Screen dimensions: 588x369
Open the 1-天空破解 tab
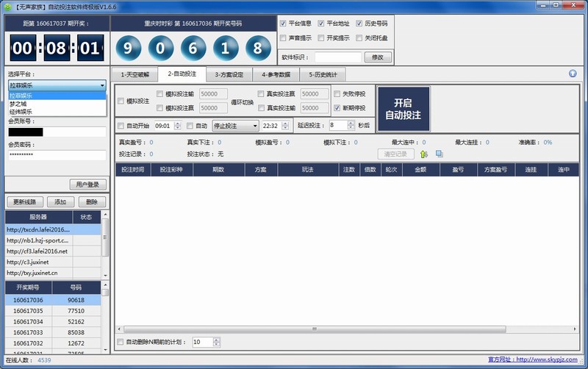click(135, 74)
